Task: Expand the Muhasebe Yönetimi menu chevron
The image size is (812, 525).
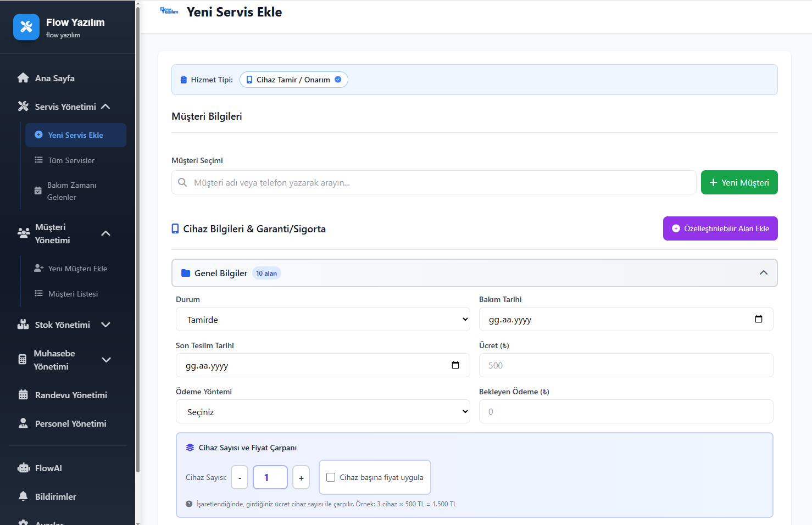Action: pyautogui.click(x=107, y=360)
